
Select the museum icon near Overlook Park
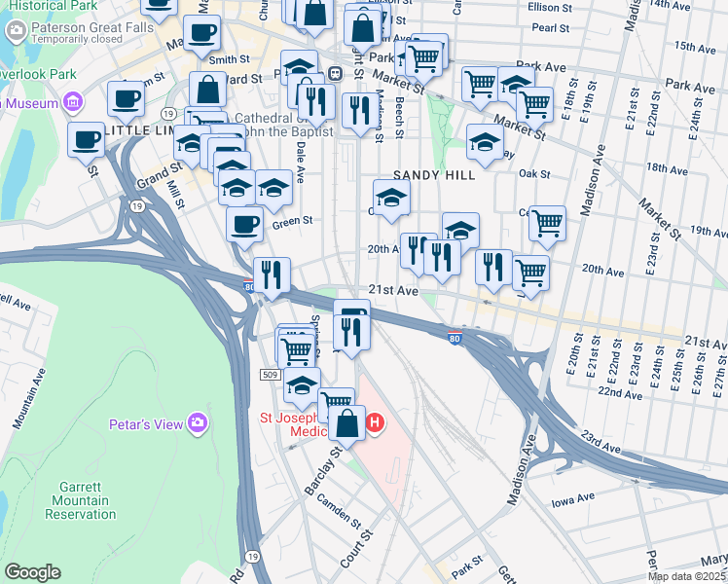point(73,102)
